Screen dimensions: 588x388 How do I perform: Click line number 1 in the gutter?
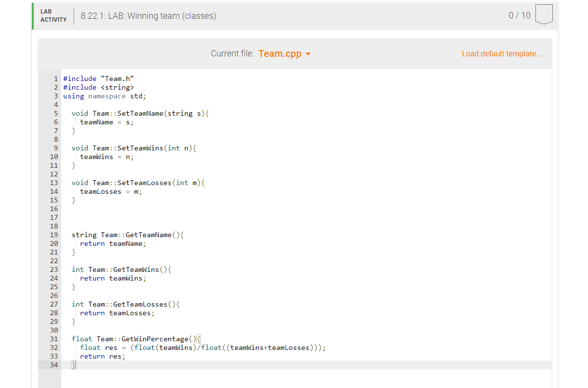[55, 79]
